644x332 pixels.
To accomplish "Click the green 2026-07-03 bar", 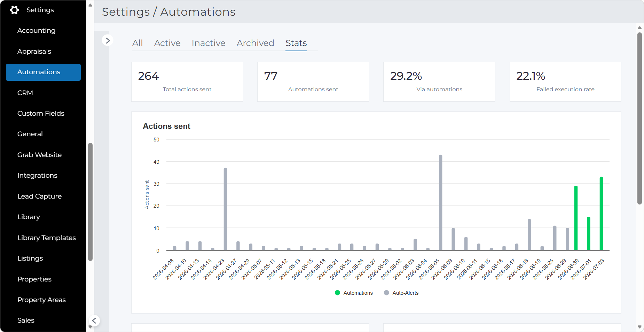I will [x=601, y=214].
